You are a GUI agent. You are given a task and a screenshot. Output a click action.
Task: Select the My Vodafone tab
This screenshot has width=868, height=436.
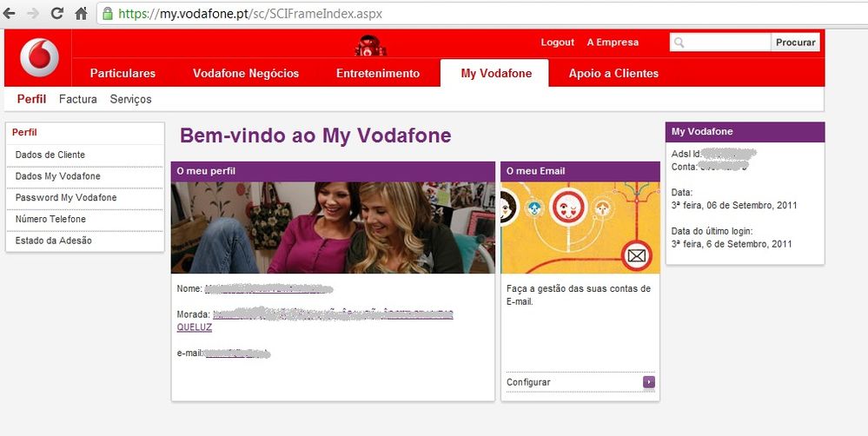[x=496, y=73]
